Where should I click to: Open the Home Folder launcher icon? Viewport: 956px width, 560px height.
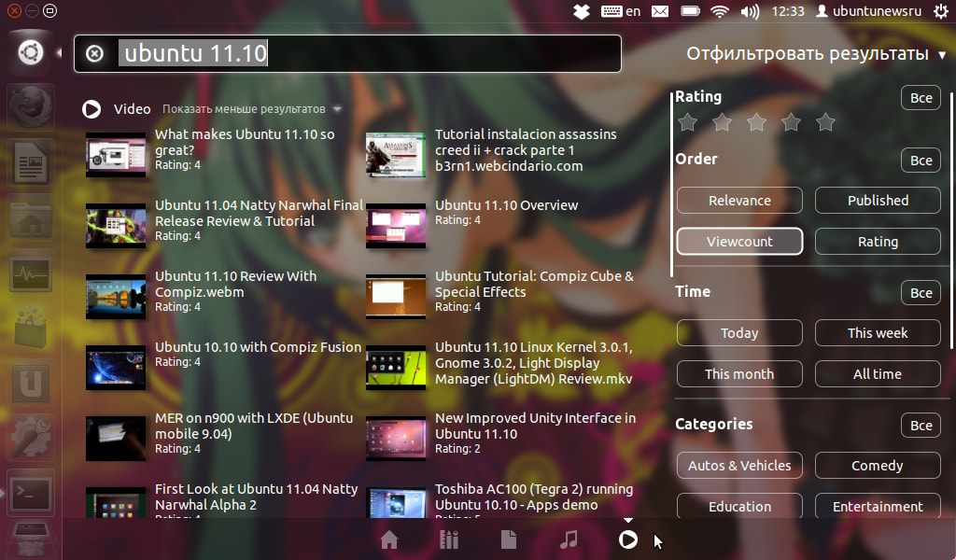(x=31, y=217)
